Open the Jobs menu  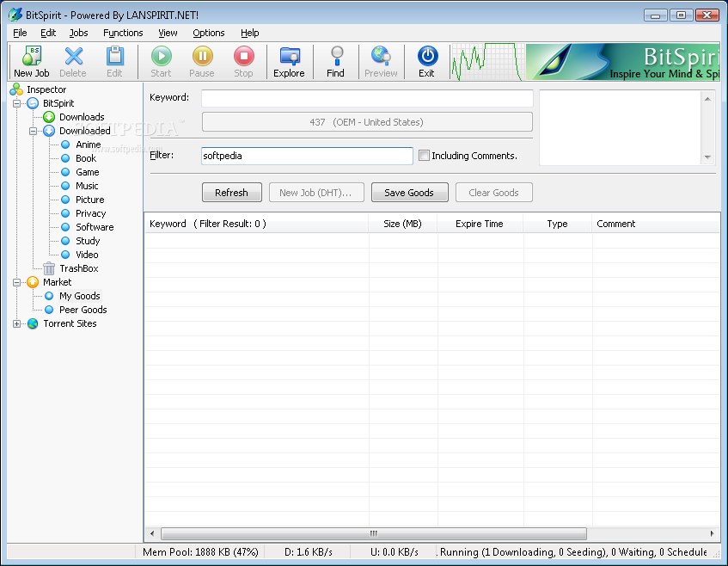pyautogui.click(x=78, y=33)
